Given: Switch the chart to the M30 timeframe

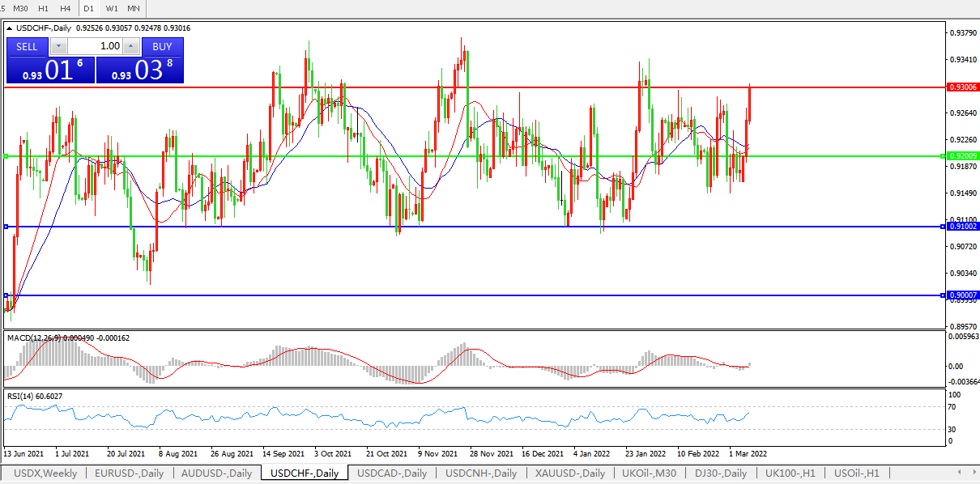Looking at the screenshot, I should (x=20, y=8).
